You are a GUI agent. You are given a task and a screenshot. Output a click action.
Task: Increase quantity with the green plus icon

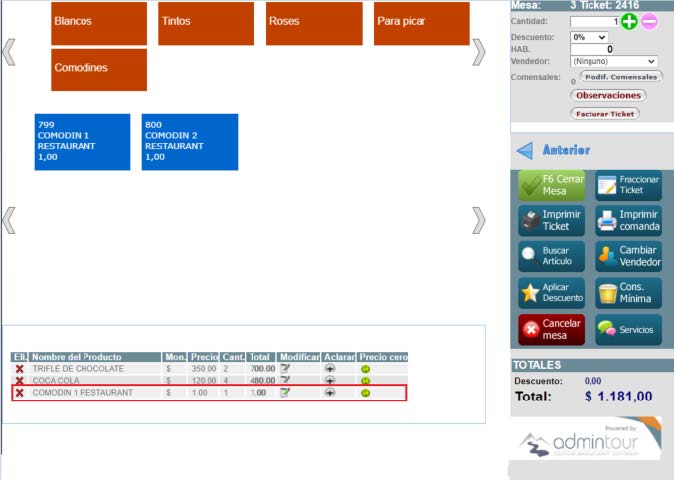click(x=629, y=21)
